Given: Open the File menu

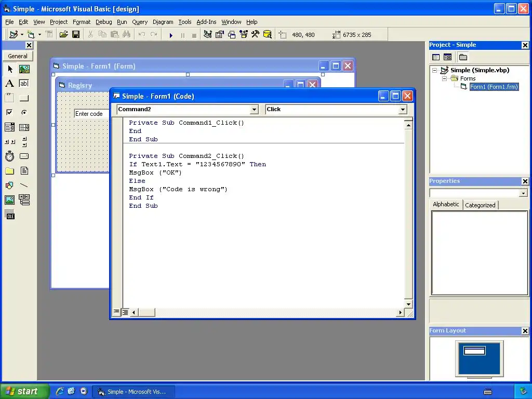Looking at the screenshot, I should tap(9, 22).
